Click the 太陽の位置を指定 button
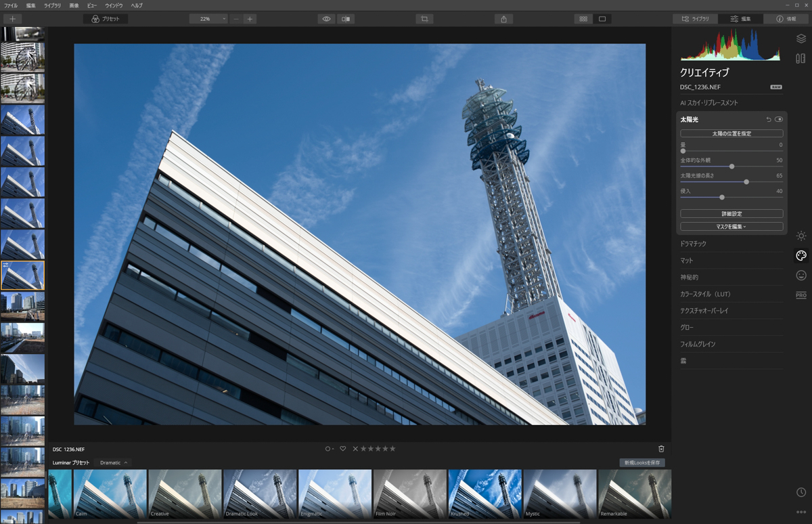The image size is (812, 524). 731,134
